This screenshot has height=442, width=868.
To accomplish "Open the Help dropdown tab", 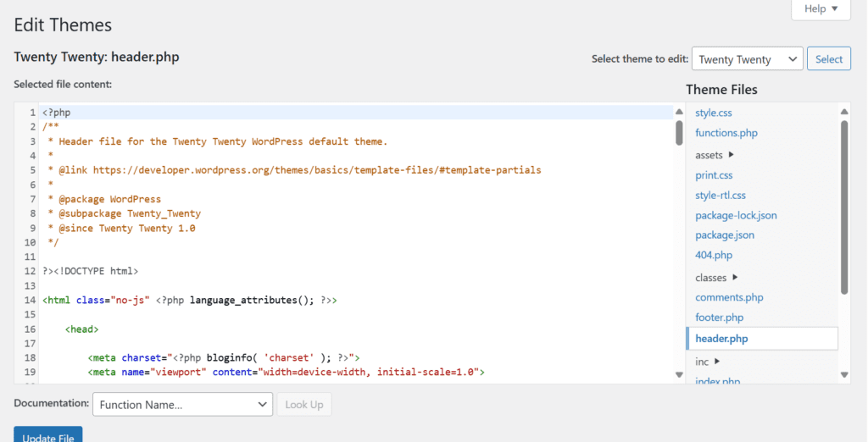I will tap(821, 8).
